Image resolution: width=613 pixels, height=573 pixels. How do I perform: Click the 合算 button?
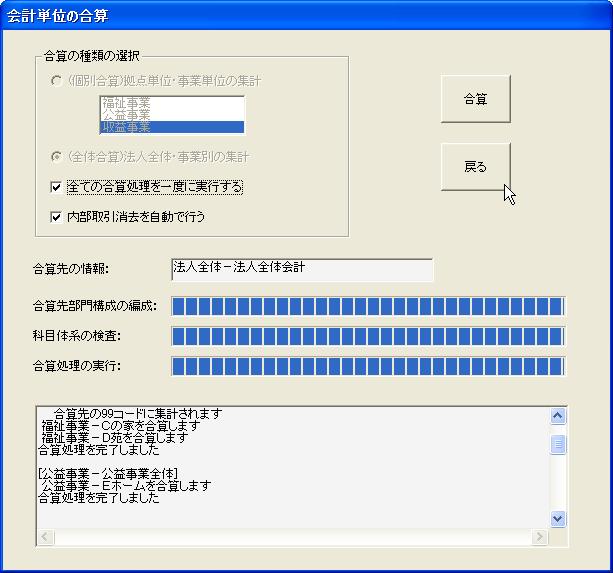tap(475, 99)
